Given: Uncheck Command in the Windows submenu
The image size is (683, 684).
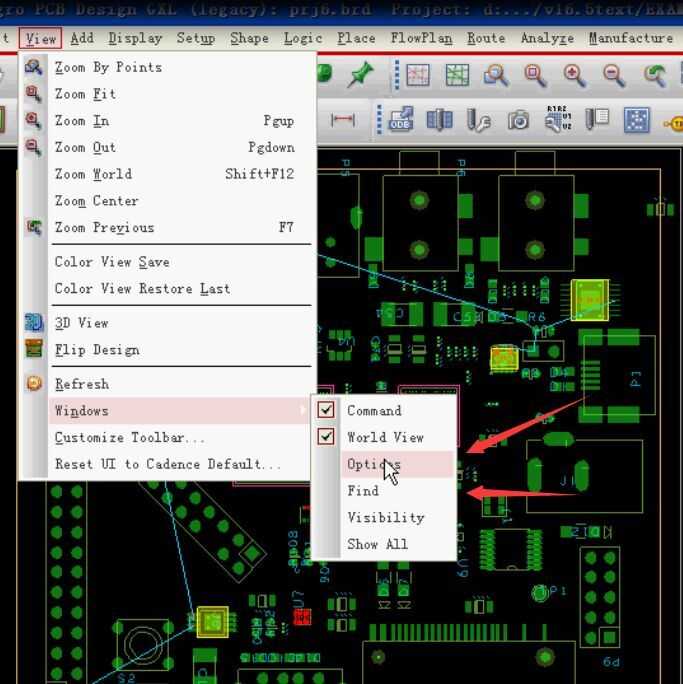Looking at the screenshot, I should (x=326, y=410).
